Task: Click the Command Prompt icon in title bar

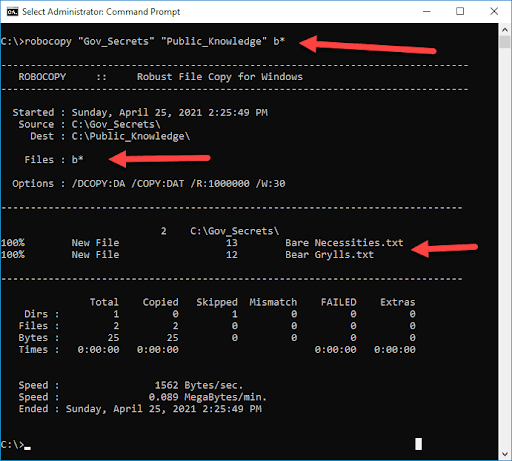Action: [x=12, y=12]
